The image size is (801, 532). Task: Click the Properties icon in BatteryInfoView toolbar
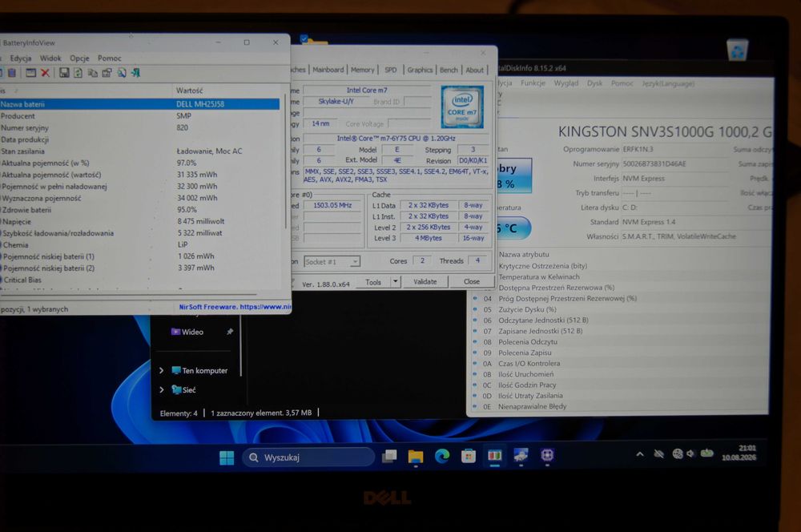pyautogui.click(x=107, y=73)
